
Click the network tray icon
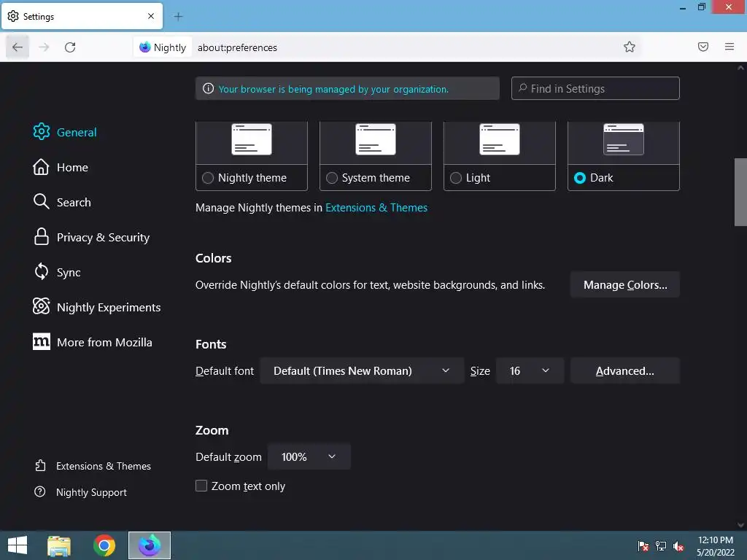661,546
